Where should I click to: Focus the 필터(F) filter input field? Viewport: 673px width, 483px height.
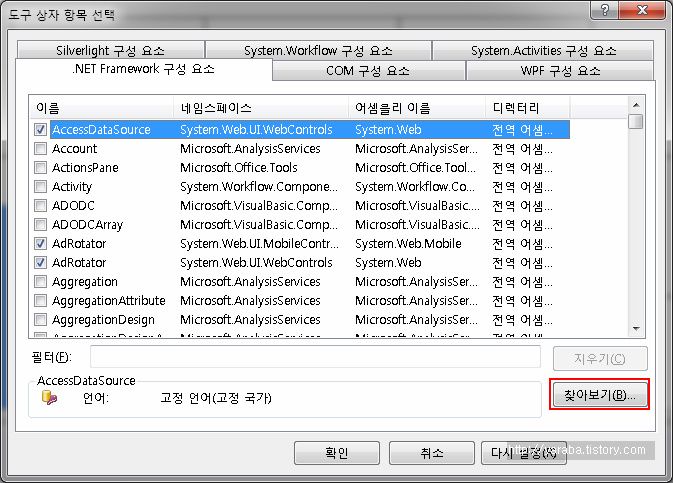click(315, 356)
